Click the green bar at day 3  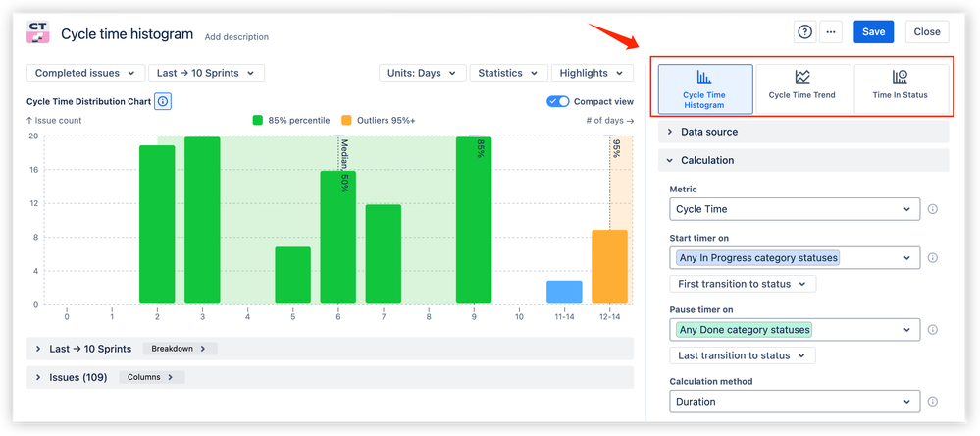(x=202, y=221)
